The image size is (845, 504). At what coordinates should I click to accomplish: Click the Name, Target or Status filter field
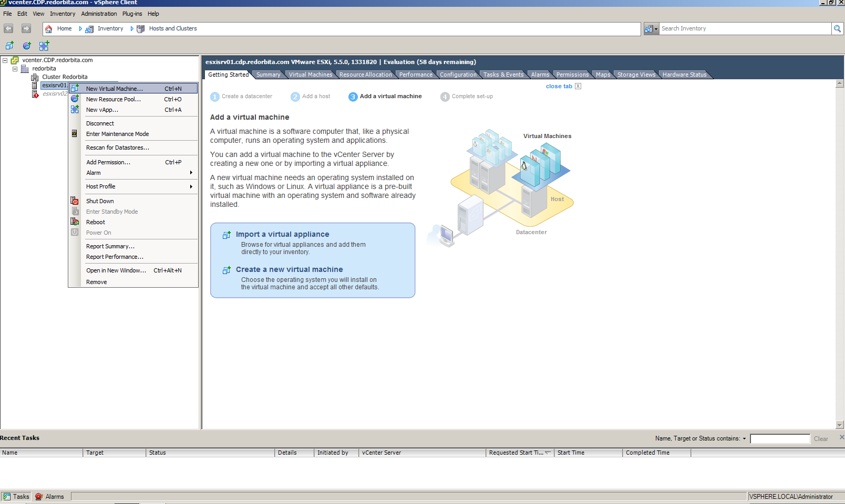tap(780, 438)
